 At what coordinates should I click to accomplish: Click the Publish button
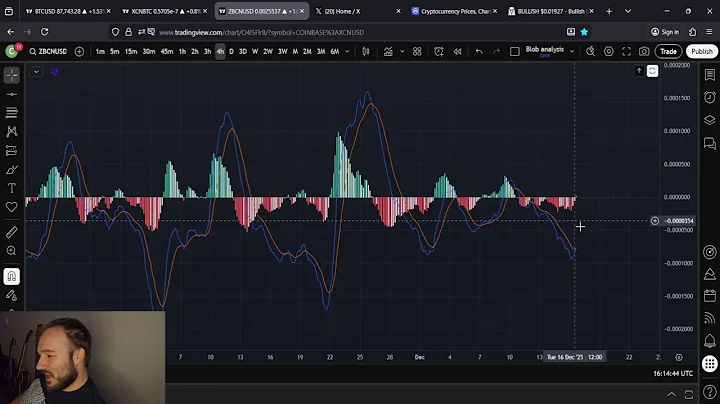(702, 51)
